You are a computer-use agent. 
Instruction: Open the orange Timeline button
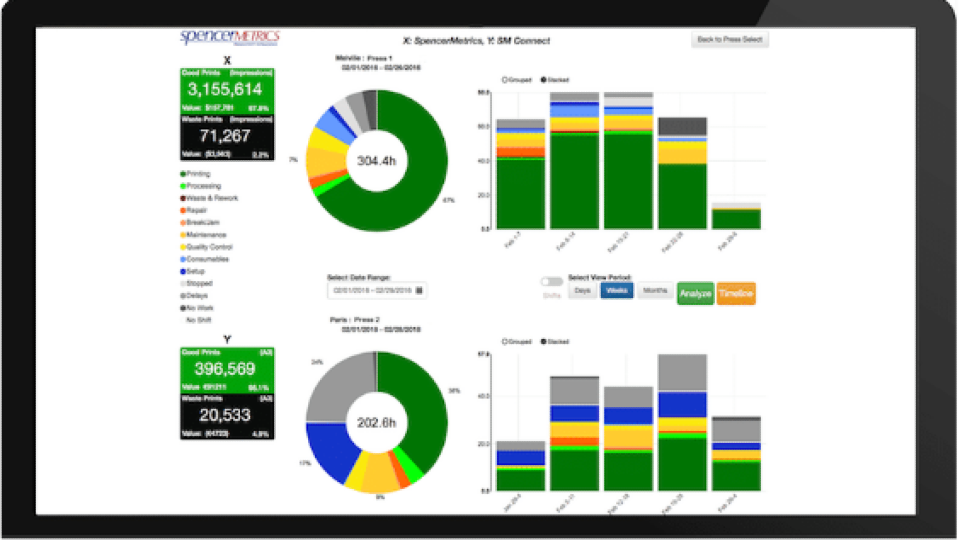(735, 293)
